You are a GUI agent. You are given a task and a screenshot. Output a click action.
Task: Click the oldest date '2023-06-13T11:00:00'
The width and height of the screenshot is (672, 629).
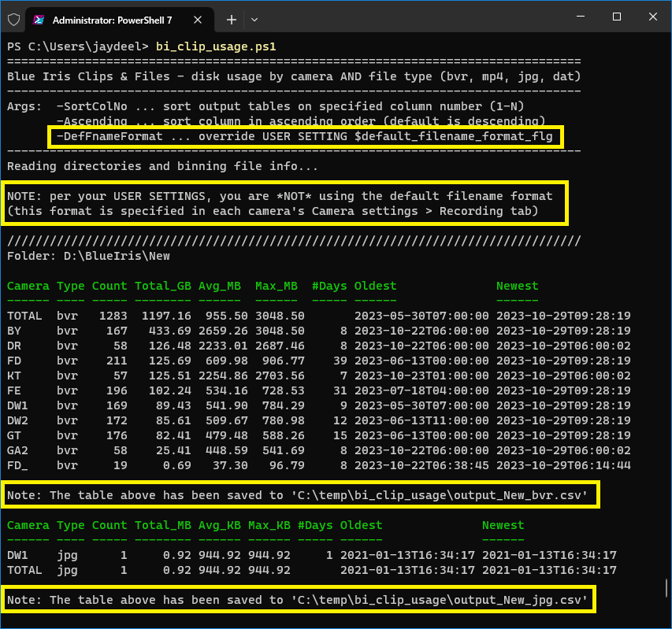[421, 420]
